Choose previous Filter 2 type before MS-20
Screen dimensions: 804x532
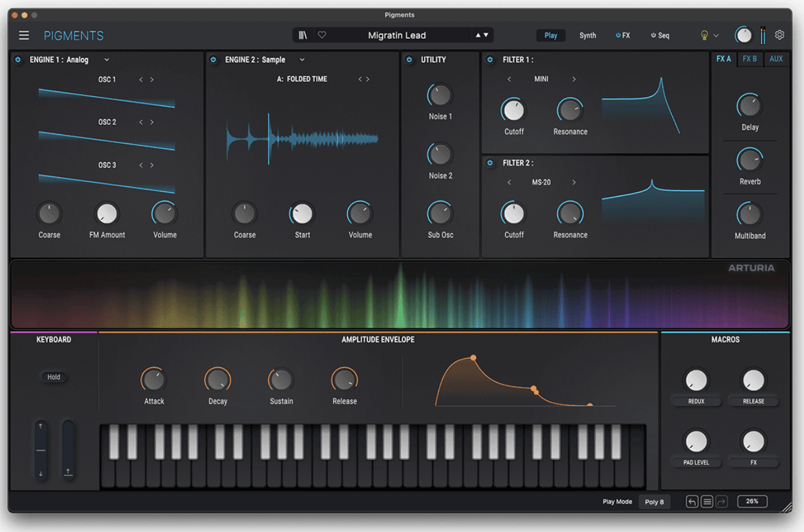(509, 182)
